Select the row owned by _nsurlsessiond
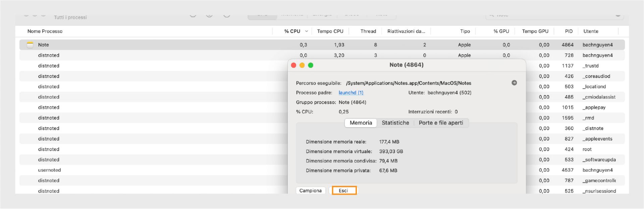This screenshot has height=209, width=644. point(322,191)
